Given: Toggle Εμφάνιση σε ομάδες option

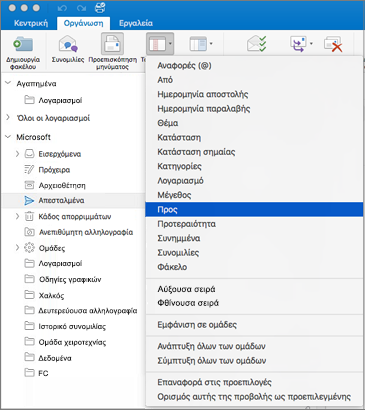Looking at the screenshot, I should tap(254, 325).
